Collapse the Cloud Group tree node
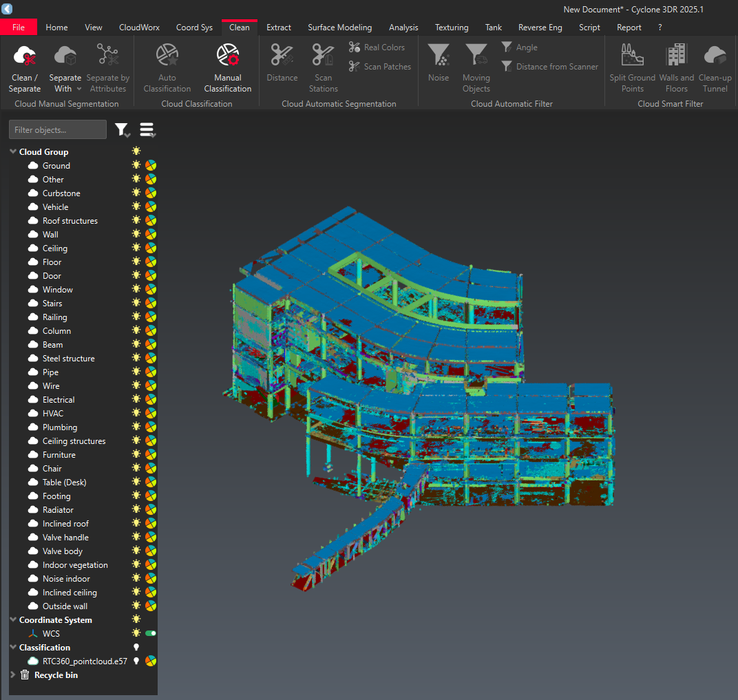This screenshot has height=700, width=738. pos(13,151)
